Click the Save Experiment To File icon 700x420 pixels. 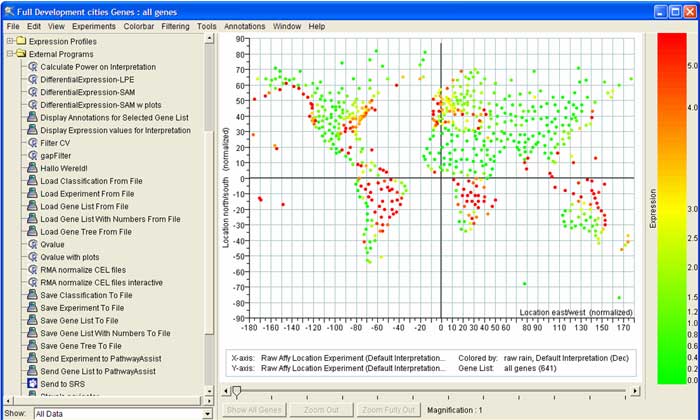tap(33, 308)
